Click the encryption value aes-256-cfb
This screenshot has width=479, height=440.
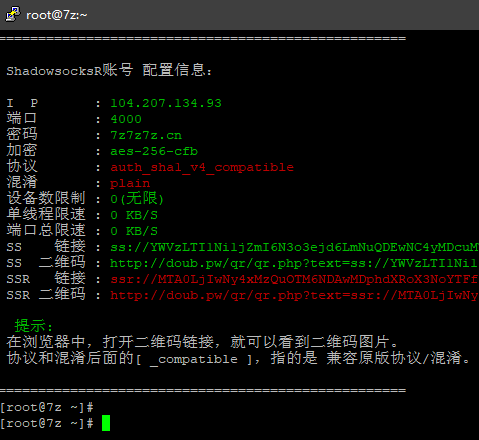pyautogui.click(x=154, y=151)
